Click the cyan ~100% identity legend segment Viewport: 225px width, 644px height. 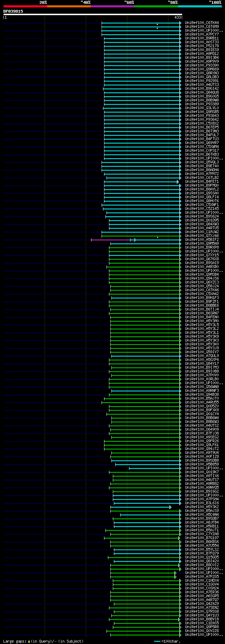199,6
